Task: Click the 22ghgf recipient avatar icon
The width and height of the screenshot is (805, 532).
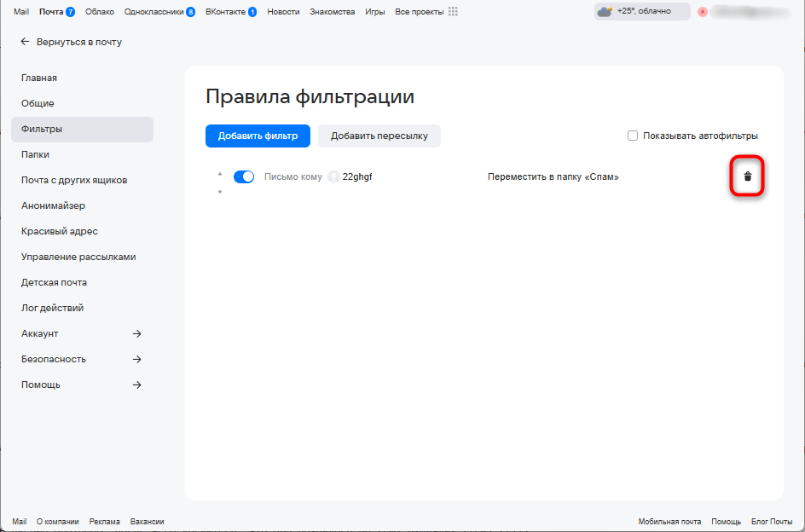Action: [333, 176]
